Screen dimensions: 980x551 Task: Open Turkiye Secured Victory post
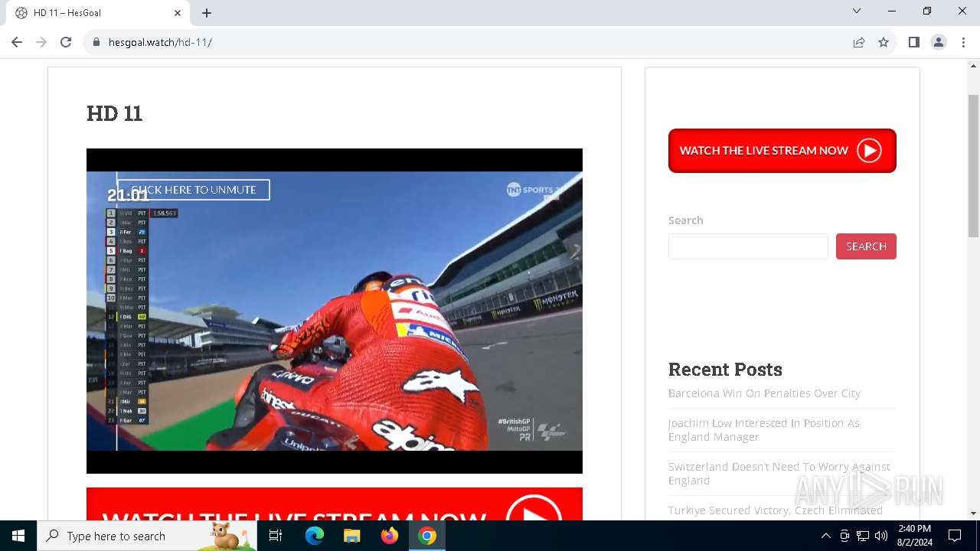(776, 510)
